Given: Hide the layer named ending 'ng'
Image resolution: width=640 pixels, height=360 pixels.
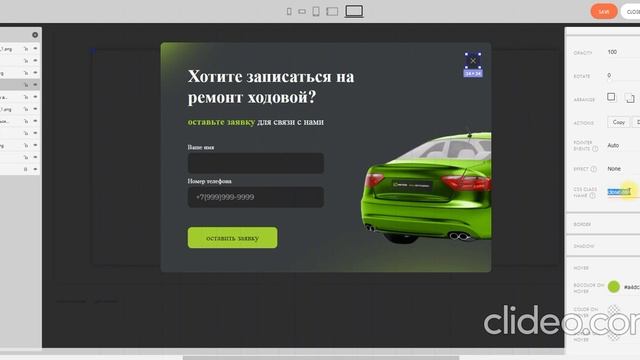Looking at the screenshot, I should coord(35,145).
